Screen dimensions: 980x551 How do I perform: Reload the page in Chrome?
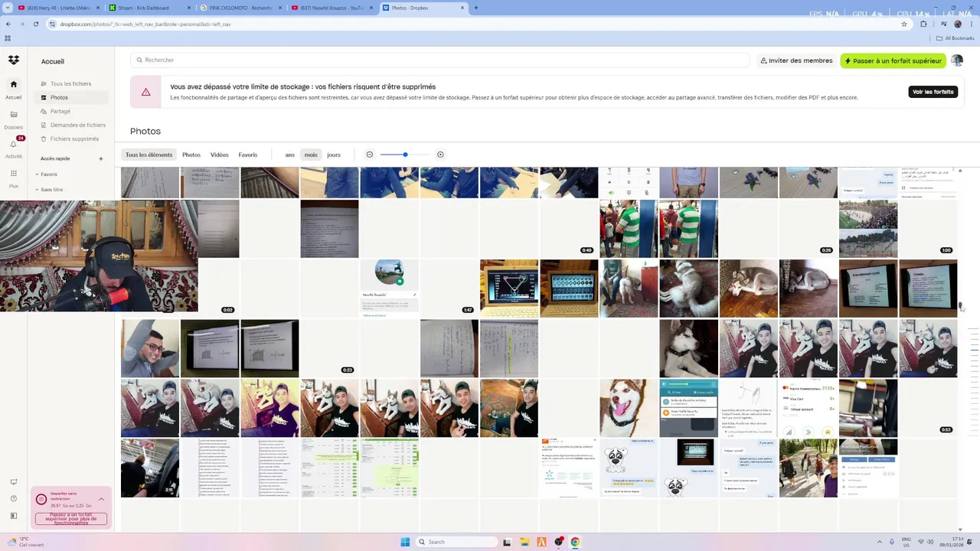pos(35,24)
